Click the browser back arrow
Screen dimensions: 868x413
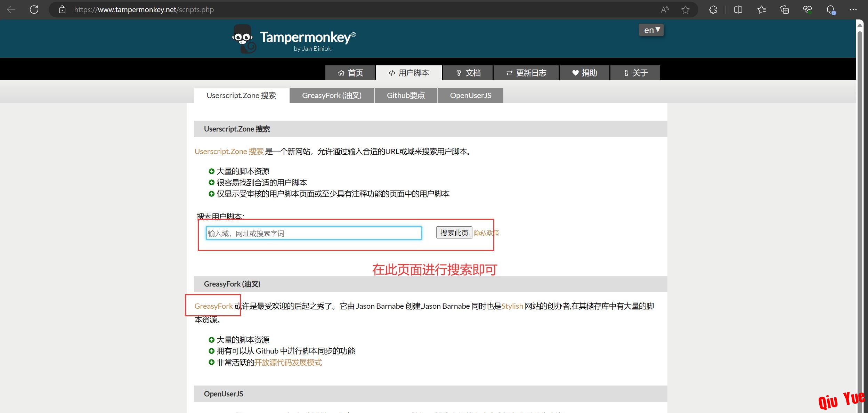pos(11,9)
